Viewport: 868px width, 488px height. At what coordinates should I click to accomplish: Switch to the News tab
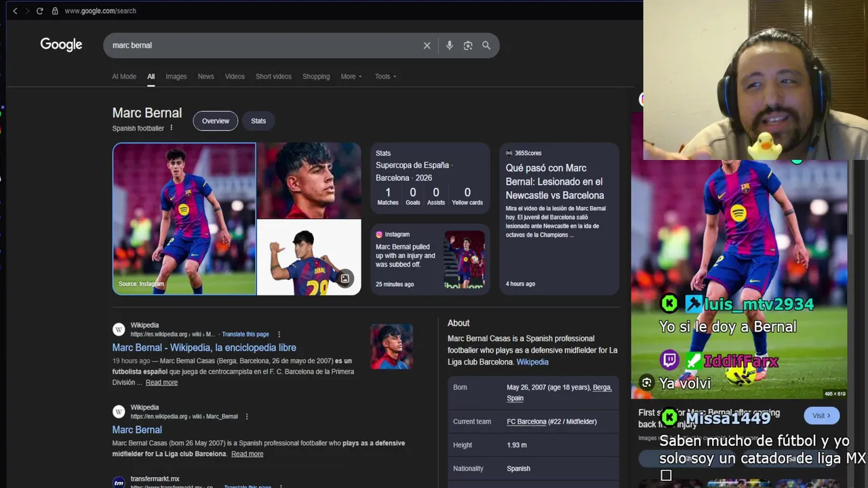205,77
